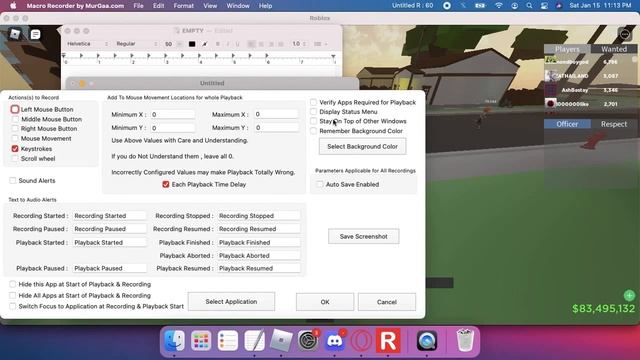640x360 pixels.
Task: Open Finder from the Dock
Action: (x=174, y=340)
